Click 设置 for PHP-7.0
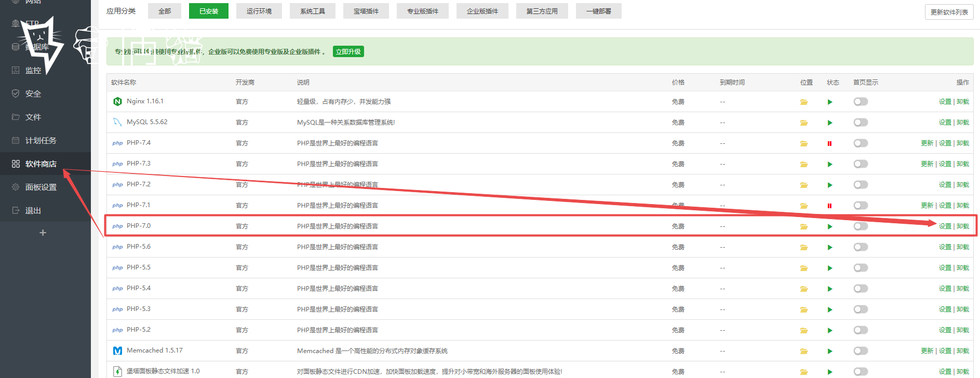This screenshot has height=378, width=980. pyautogui.click(x=945, y=226)
